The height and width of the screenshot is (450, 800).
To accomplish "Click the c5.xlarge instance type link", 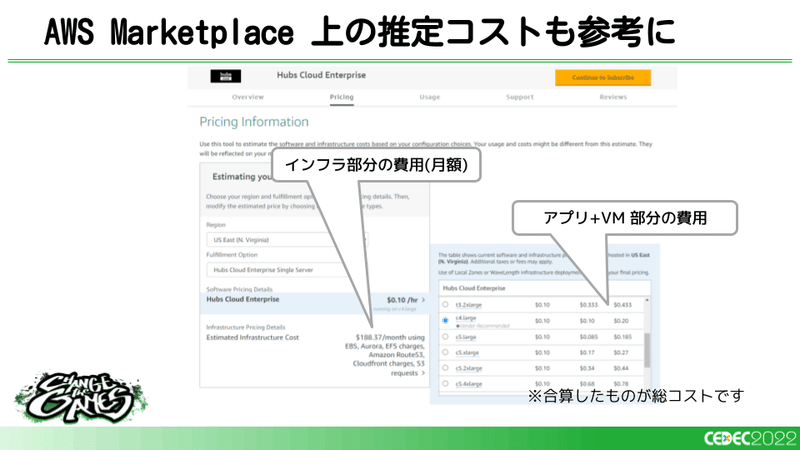I will [x=467, y=353].
